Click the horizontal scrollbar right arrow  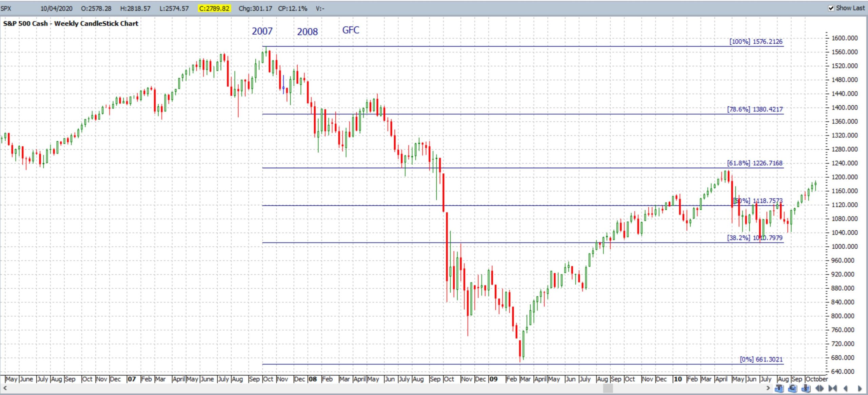pyautogui.click(x=768, y=388)
